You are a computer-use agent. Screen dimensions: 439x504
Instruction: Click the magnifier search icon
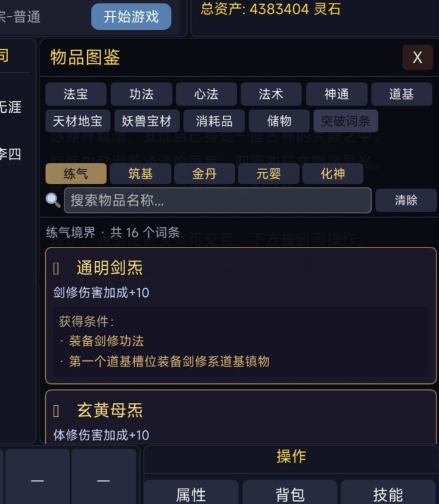53,201
